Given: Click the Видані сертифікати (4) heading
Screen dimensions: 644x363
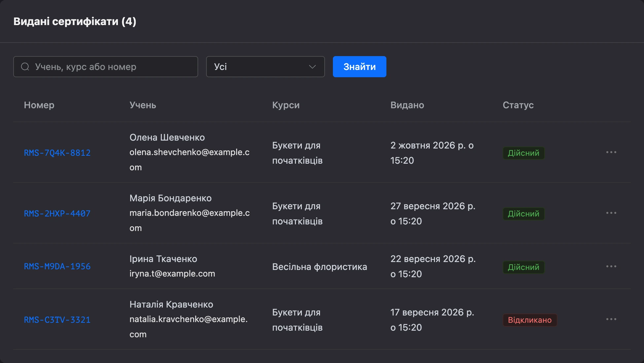Looking at the screenshot, I should (x=75, y=21).
